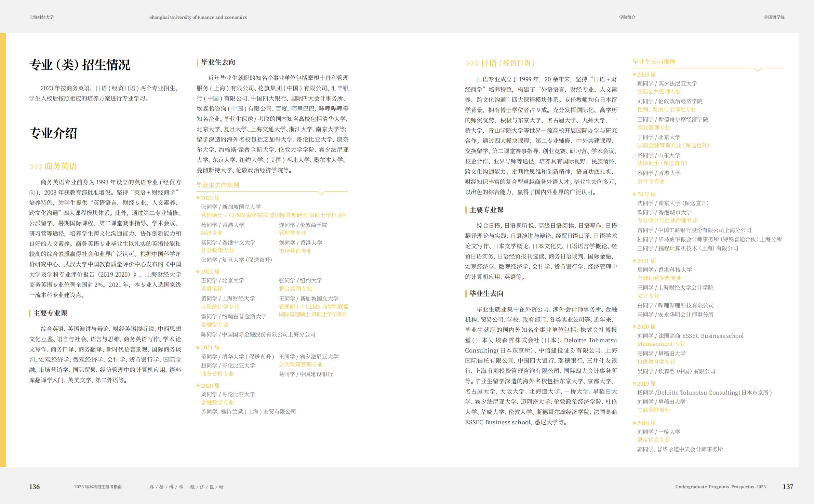Click the bar icon beside 毕业生去向

click(198, 62)
